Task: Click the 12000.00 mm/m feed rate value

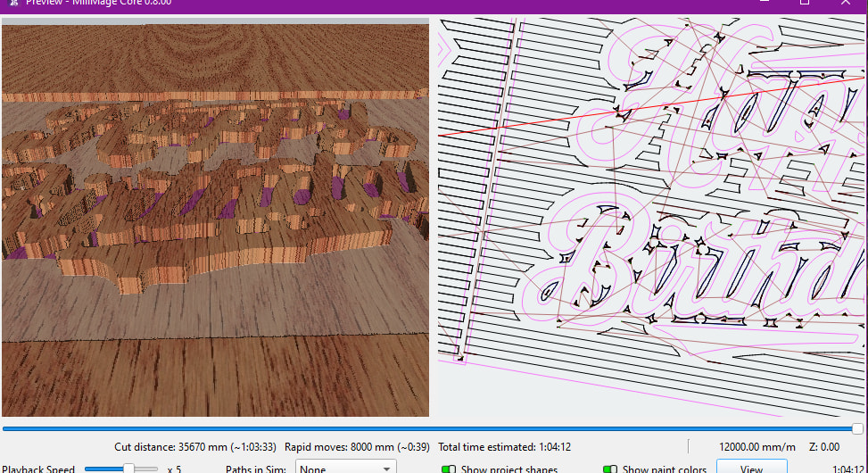Action: tap(757, 447)
